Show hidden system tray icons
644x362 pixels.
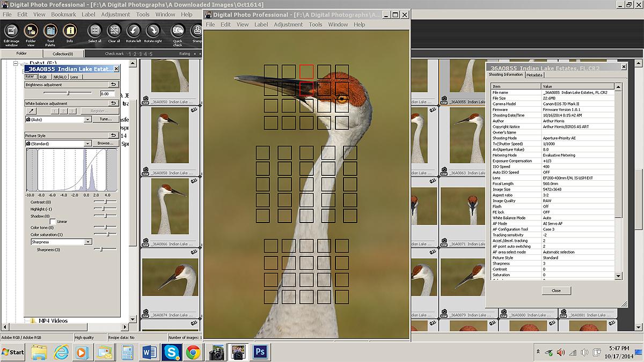tap(538, 352)
